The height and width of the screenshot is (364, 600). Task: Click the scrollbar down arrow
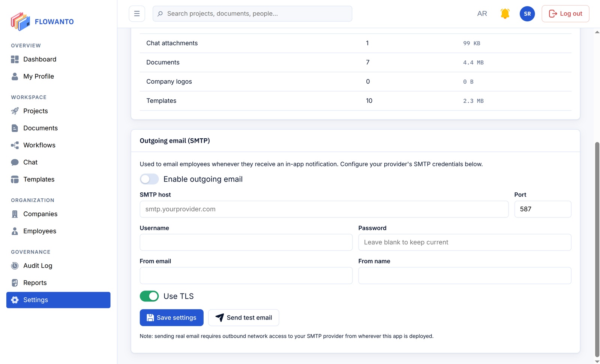click(x=597, y=361)
